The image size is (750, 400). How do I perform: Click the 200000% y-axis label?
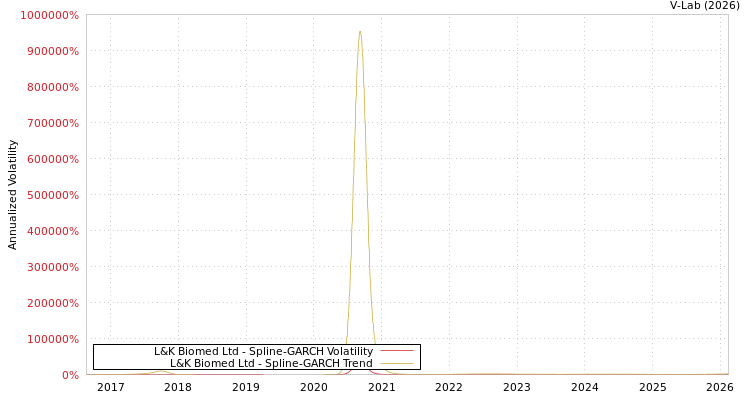[53, 303]
